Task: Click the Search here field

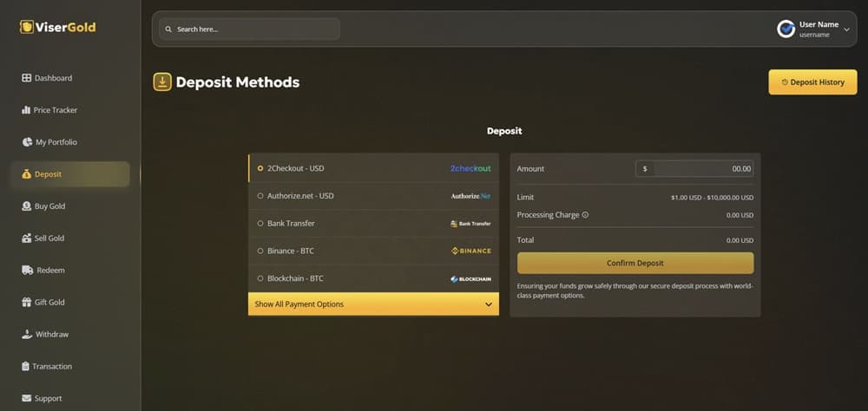Action: click(x=249, y=29)
